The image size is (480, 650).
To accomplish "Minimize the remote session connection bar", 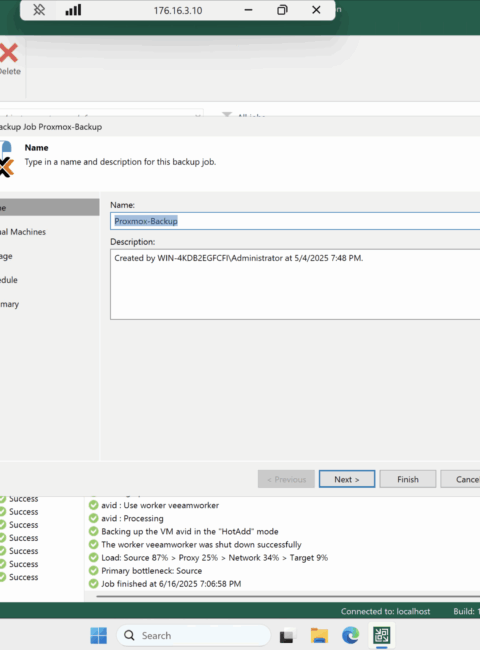I will 248,10.
